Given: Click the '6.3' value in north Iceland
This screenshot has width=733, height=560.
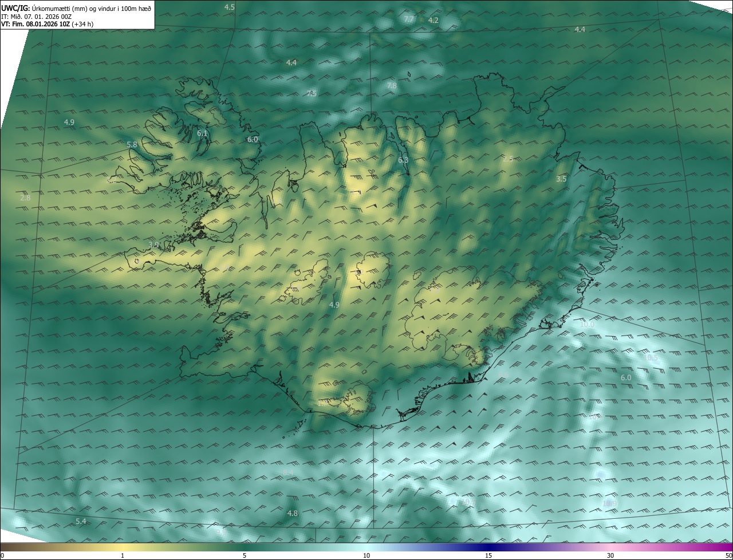Looking at the screenshot, I should click(403, 160).
